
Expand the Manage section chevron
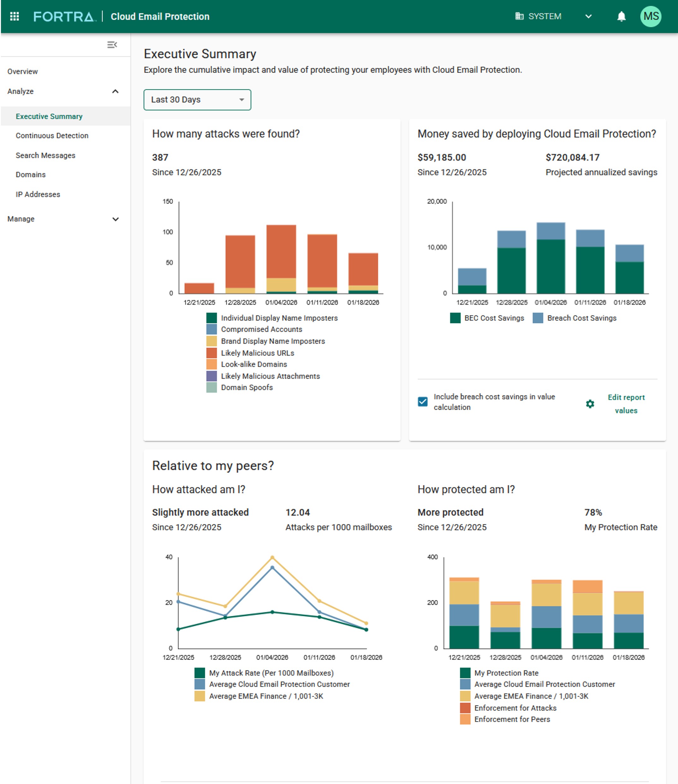pos(116,219)
